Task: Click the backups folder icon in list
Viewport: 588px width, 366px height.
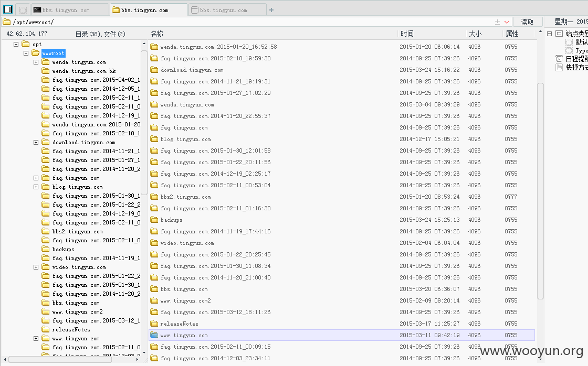Action: tap(154, 220)
